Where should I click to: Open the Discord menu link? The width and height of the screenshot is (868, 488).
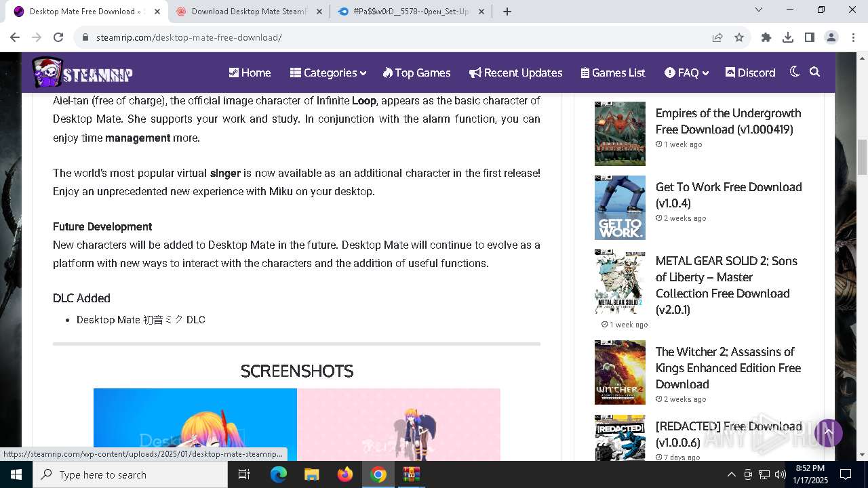tap(750, 73)
